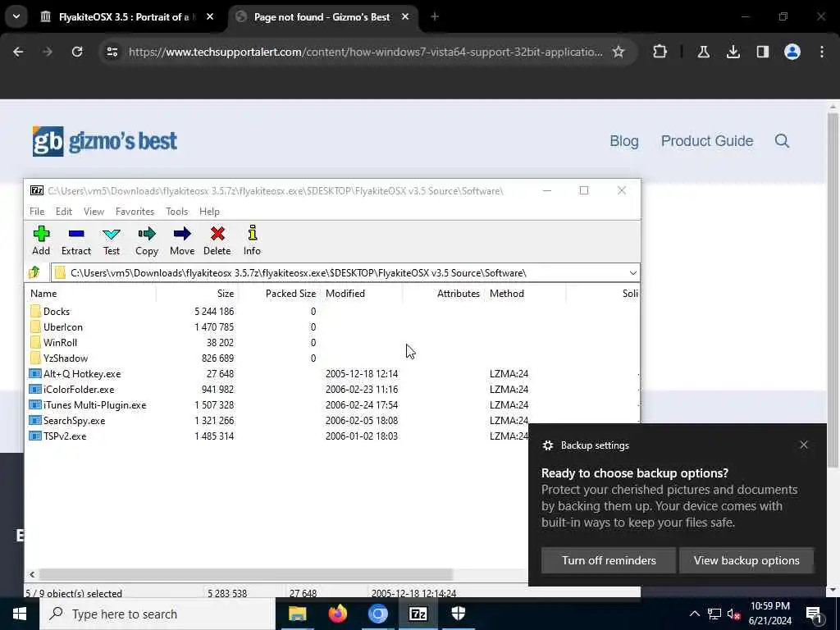Open the Product Guide link

706,141
